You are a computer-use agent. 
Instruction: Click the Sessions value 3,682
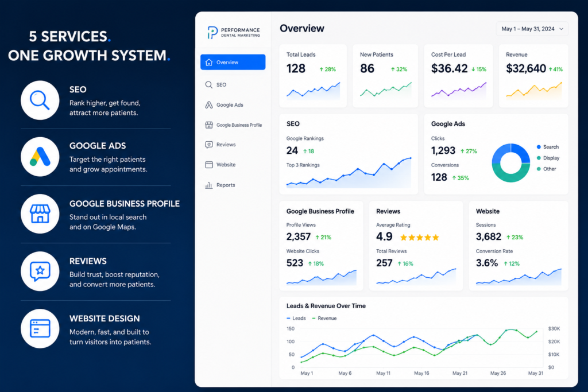489,237
